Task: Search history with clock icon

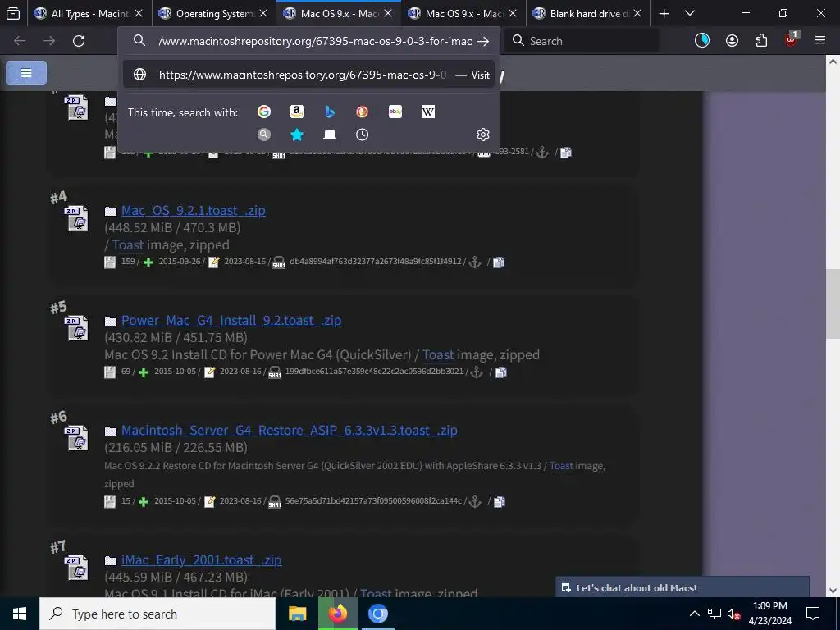Action: [x=362, y=135]
